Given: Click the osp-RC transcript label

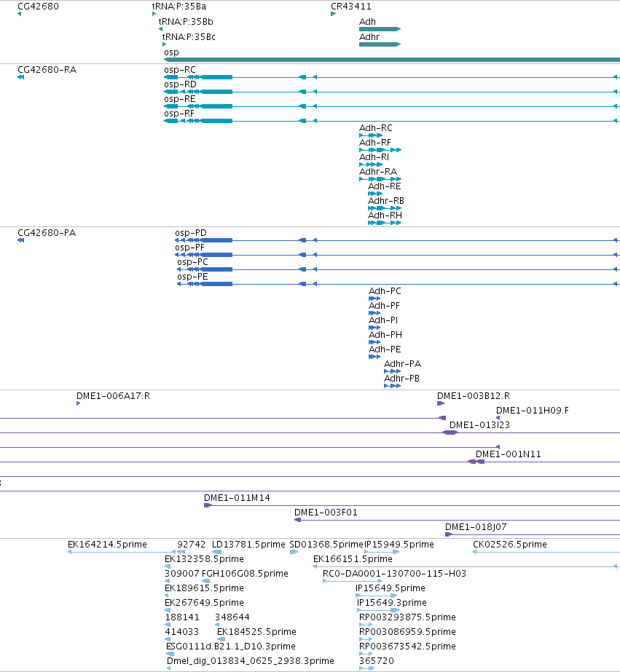Looking at the screenshot, I should click(x=180, y=70).
